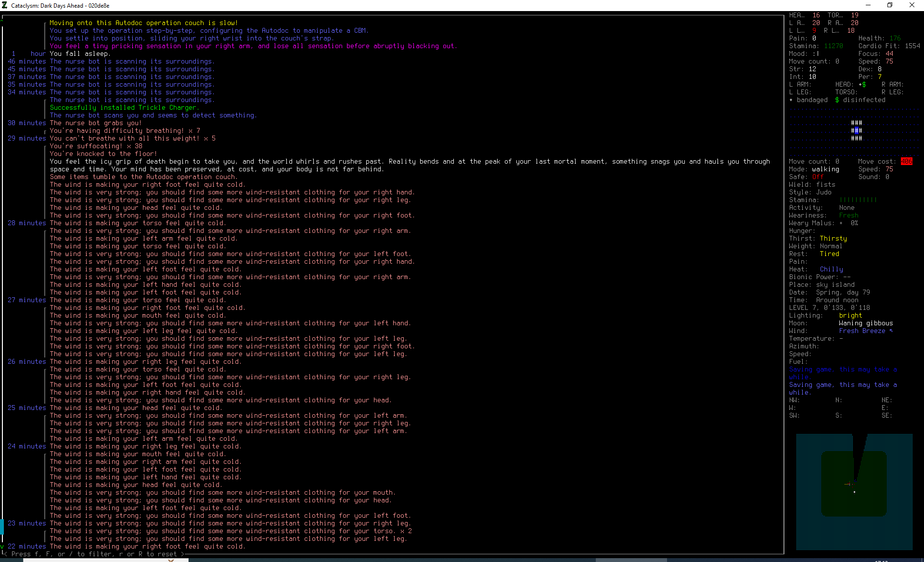Screen dimensions: 924x562
Task: Click the + bandaged legend icon
Action: pos(791,100)
